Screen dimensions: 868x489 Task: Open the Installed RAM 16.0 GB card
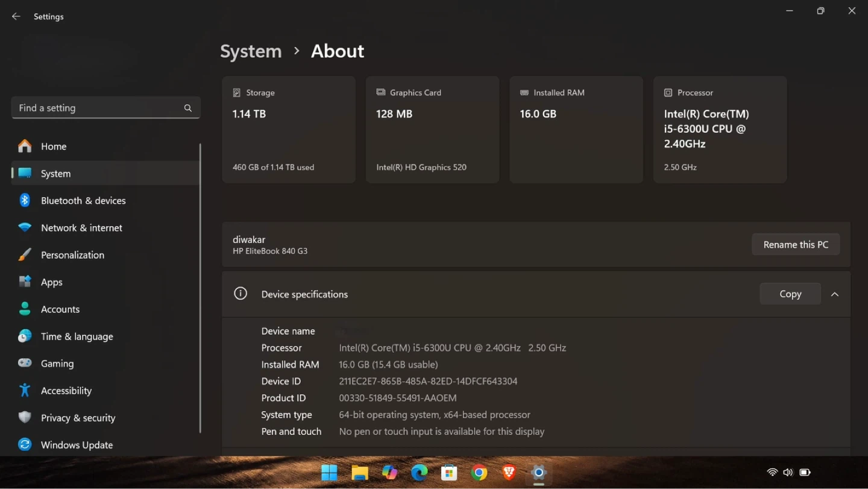coord(576,130)
